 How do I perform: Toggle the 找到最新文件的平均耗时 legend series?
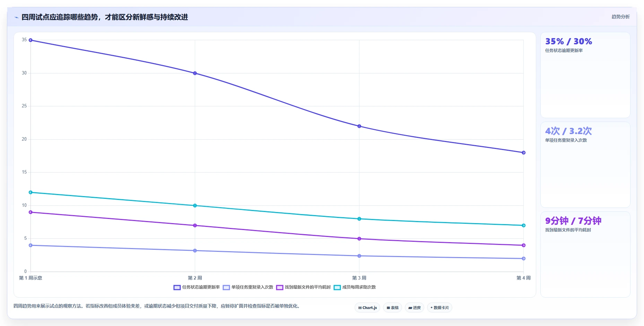303,287
